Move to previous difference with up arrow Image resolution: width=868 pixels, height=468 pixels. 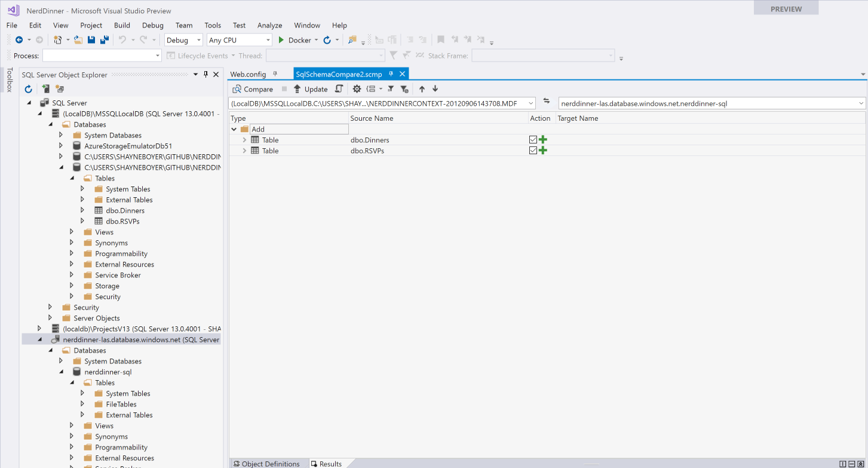pyautogui.click(x=422, y=89)
